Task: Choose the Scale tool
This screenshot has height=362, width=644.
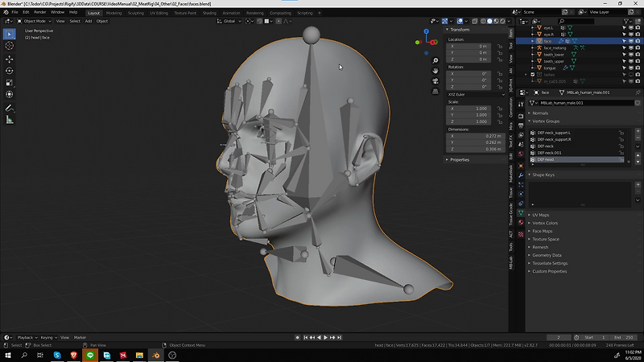Action: point(10,82)
